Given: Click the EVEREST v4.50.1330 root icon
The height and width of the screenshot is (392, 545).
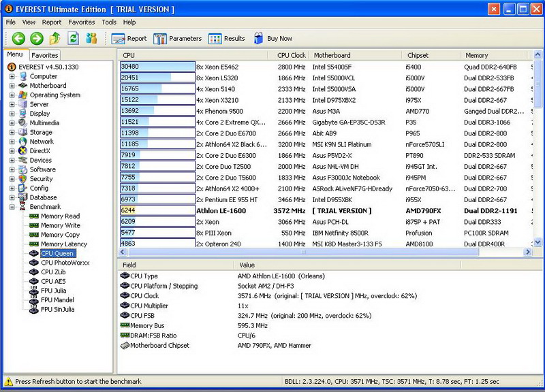Looking at the screenshot, I should [x=12, y=67].
